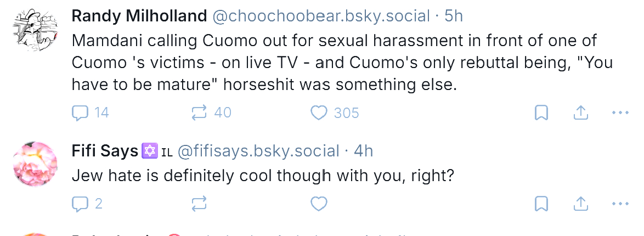Open Fifi Says' pink flower avatar
This screenshot has width=644, height=236.
(35, 163)
